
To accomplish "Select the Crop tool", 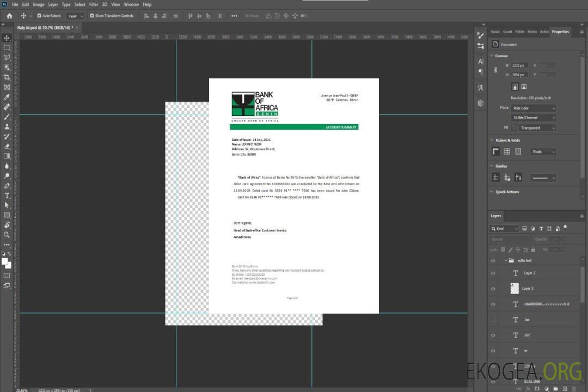I will [x=7, y=77].
